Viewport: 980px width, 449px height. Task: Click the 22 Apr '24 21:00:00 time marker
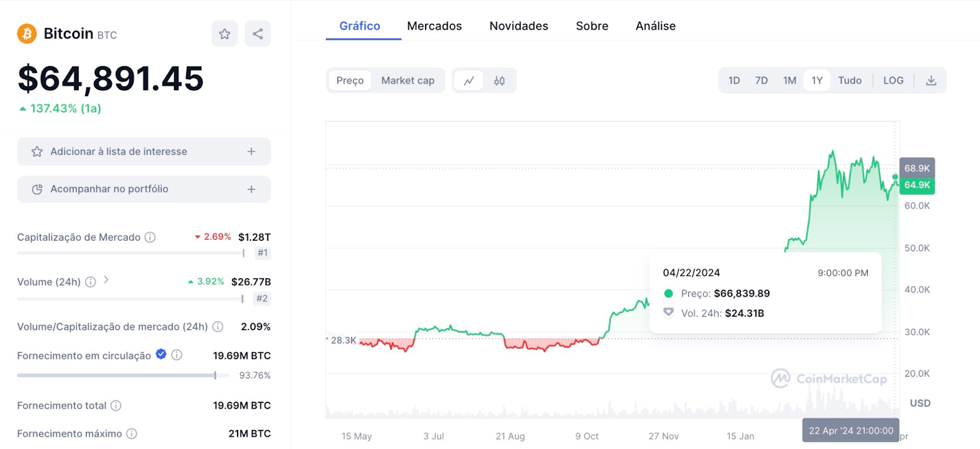tap(851, 431)
